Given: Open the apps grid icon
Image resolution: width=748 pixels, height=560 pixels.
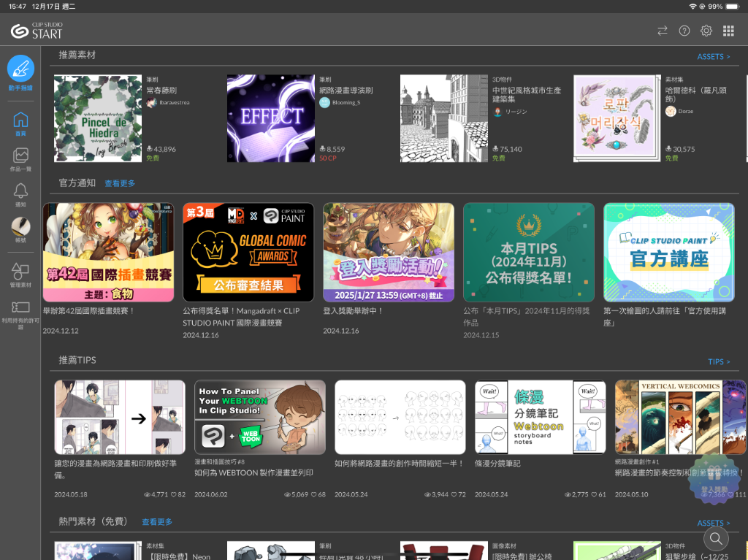Looking at the screenshot, I should pos(728,31).
